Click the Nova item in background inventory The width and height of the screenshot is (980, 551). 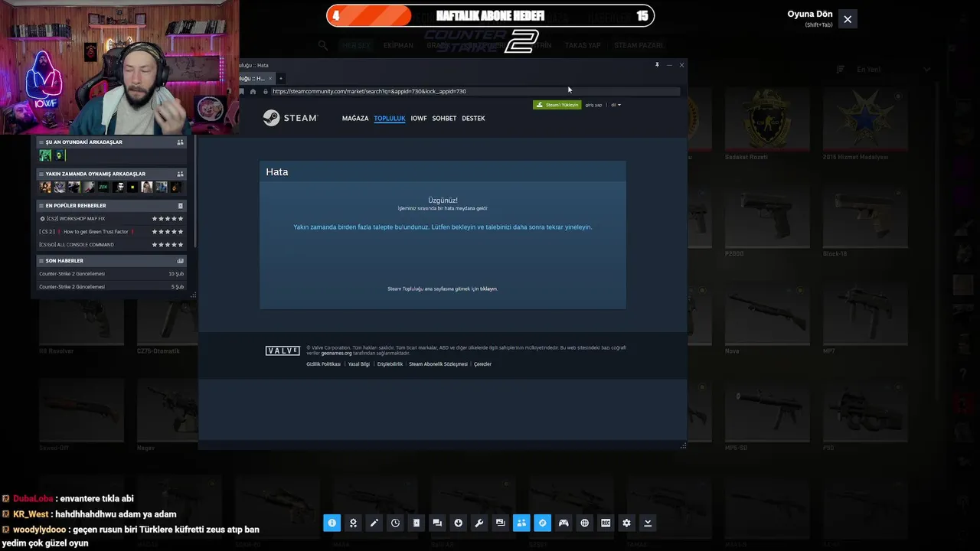coord(768,319)
